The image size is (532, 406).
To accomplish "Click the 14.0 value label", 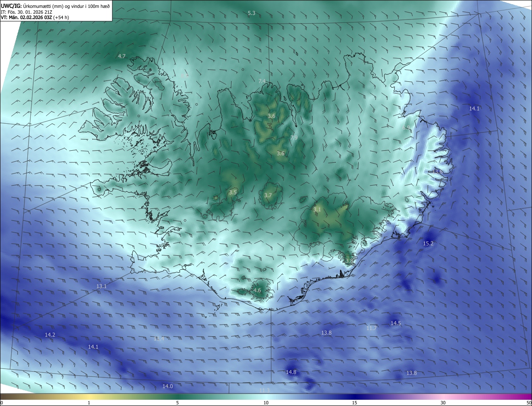I will (x=167, y=386).
